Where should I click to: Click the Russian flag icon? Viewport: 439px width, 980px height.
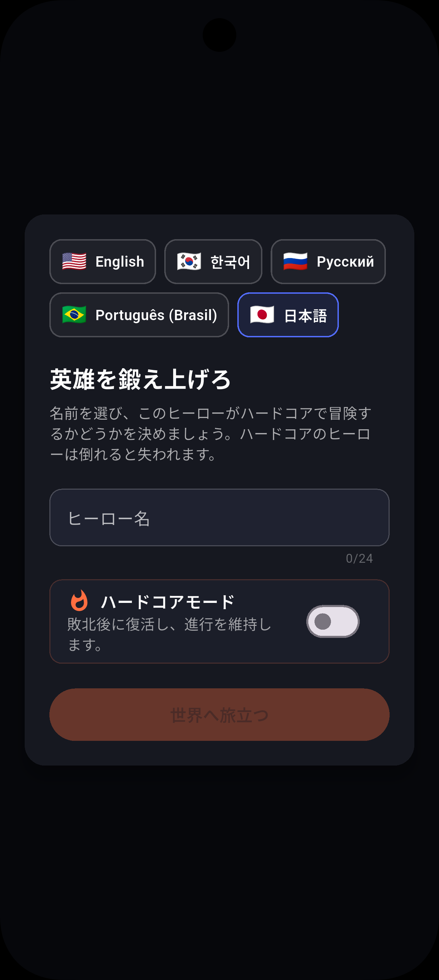click(x=295, y=261)
